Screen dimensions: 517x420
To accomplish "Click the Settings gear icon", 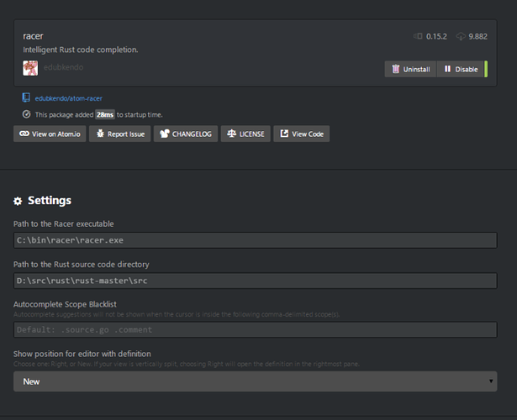I will 18,201.
